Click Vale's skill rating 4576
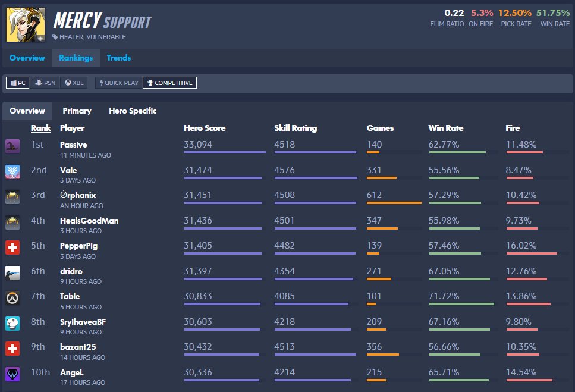575x392 pixels. [x=285, y=170]
